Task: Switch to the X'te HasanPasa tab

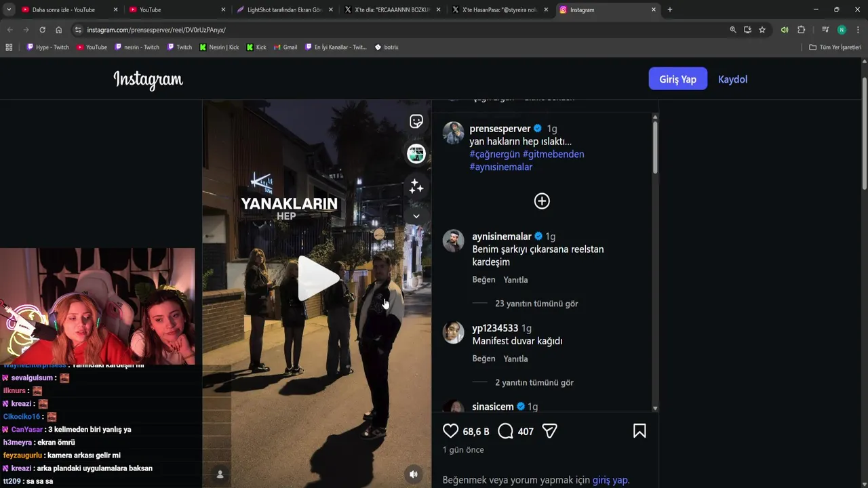Action: [x=500, y=9]
